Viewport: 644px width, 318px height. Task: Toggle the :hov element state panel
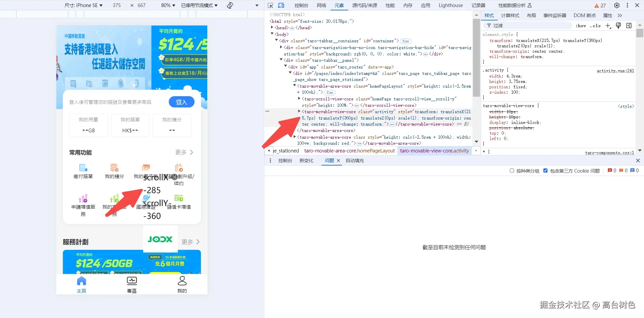(x=581, y=26)
